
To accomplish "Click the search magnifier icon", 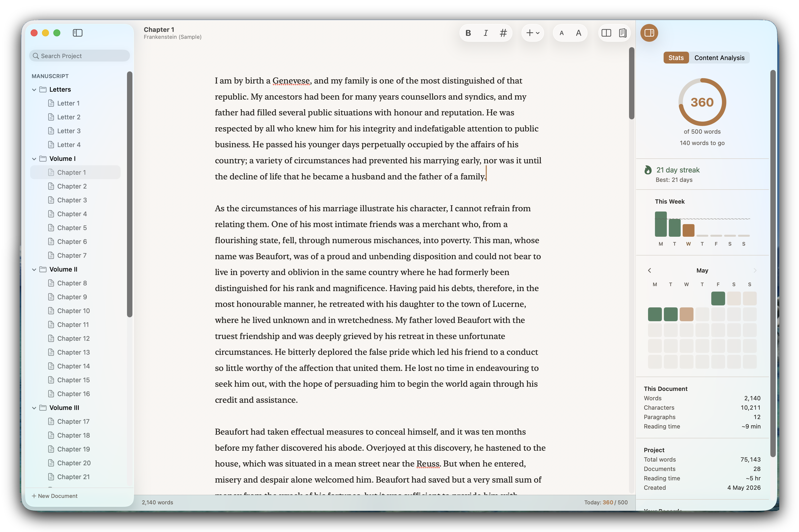I will pyautogui.click(x=36, y=56).
